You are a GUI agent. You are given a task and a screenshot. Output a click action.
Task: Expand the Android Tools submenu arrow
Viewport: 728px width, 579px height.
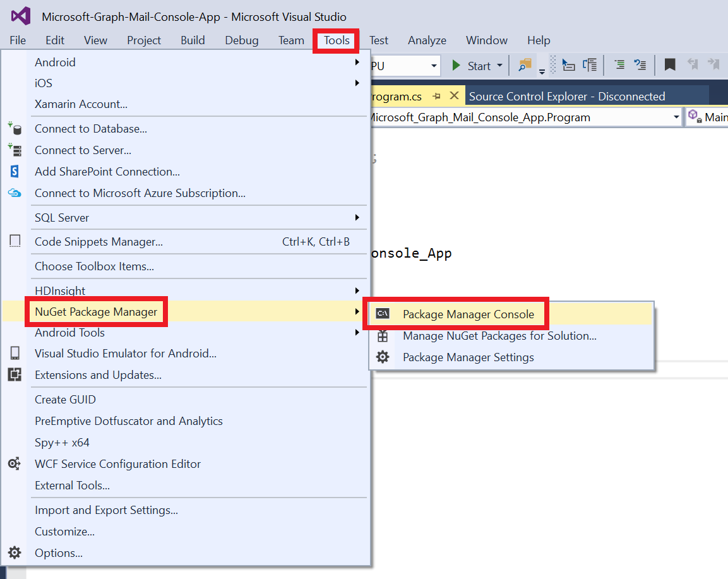tap(357, 333)
